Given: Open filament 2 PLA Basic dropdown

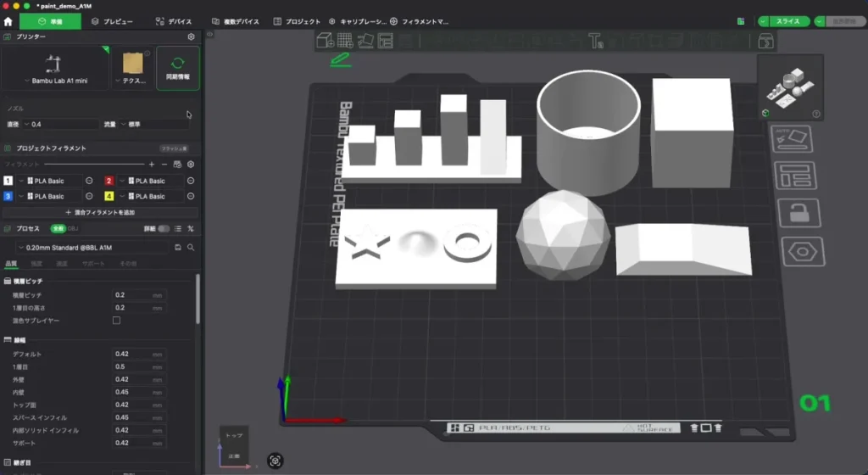Looking at the screenshot, I should click(151, 181).
